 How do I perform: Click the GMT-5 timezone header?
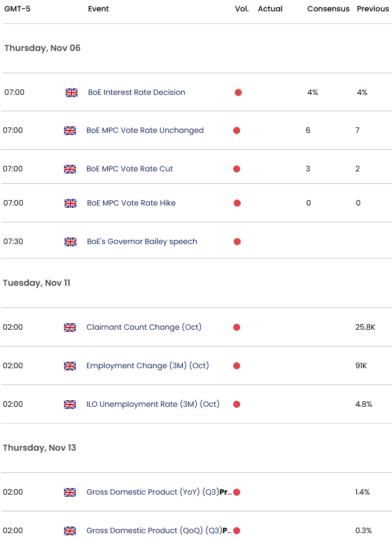point(17,9)
